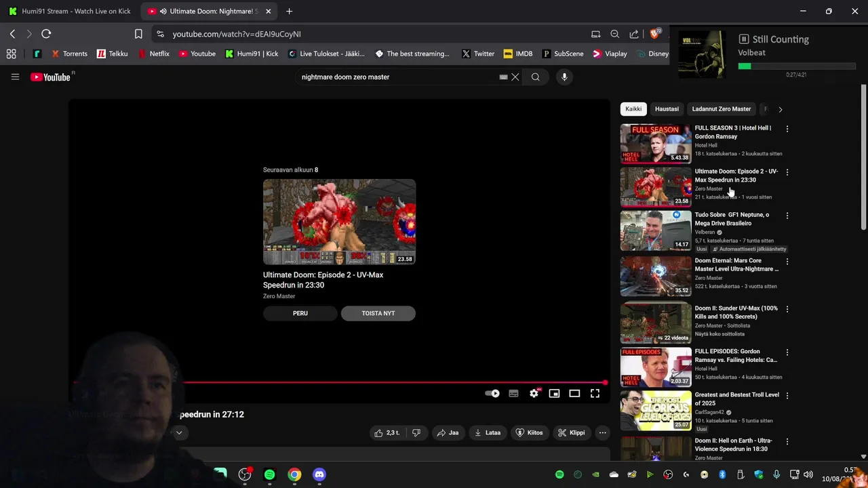Click the install/cast screen icon in address bar
Image resolution: width=868 pixels, height=488 pixels.
pos(595,34)
